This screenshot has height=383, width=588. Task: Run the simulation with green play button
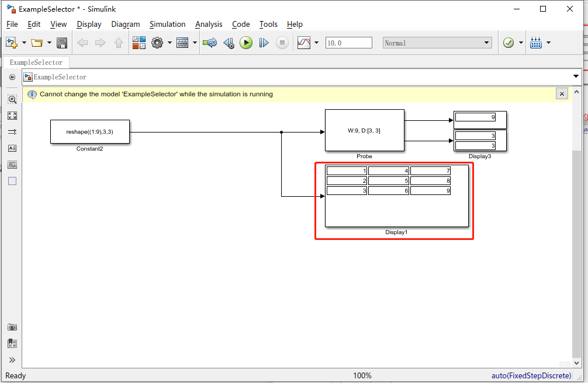point(246,43)
